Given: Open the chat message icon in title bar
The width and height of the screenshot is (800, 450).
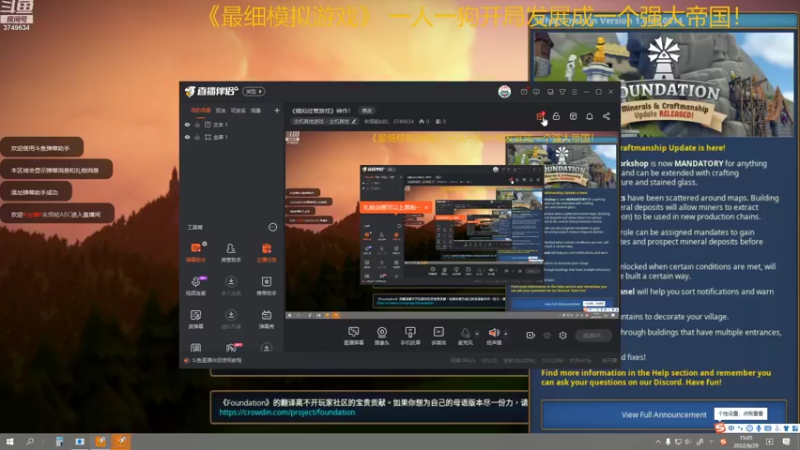Looking at the screenshot, I should pos(536,92).
